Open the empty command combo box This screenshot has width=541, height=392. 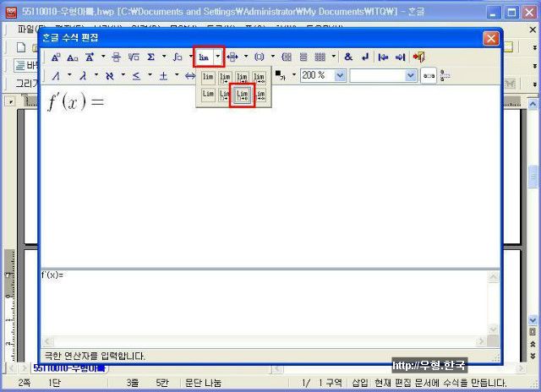[x=383, y=75]
